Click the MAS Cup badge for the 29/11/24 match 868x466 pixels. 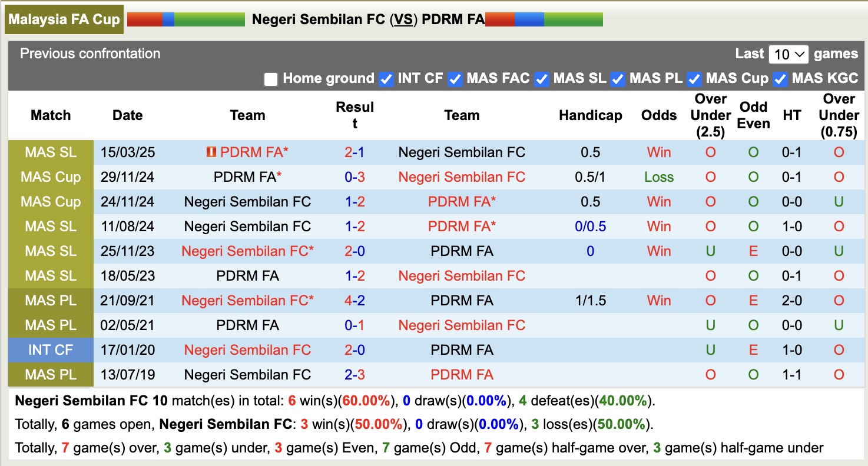pos(51,177)
